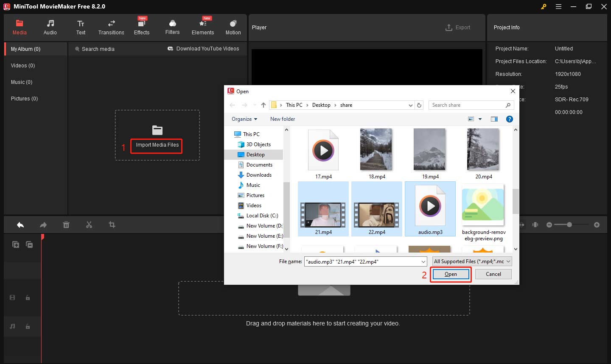Click the blue Help icon in dialog
Image resolution: width=611 pixels, height=364 pixels.
click(x=510, y=119)
